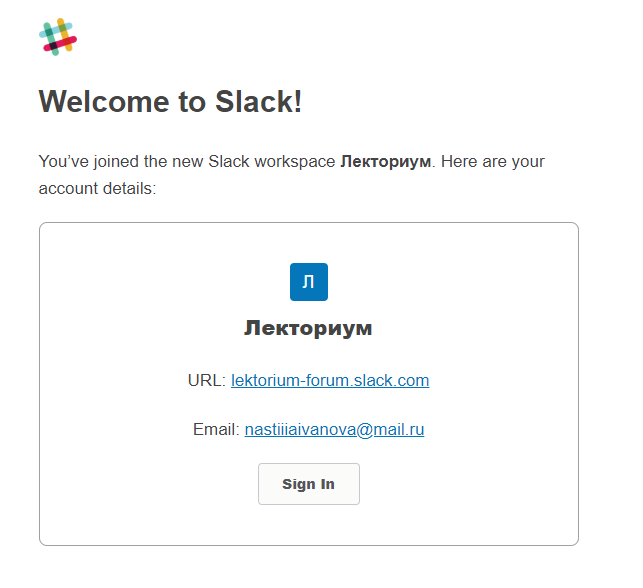Image resolution: width=643 pixels, height=588 pixels.
Task: Click the word "Welcome" in the heading
Action: pyautogui.click(x=104, y=101)
